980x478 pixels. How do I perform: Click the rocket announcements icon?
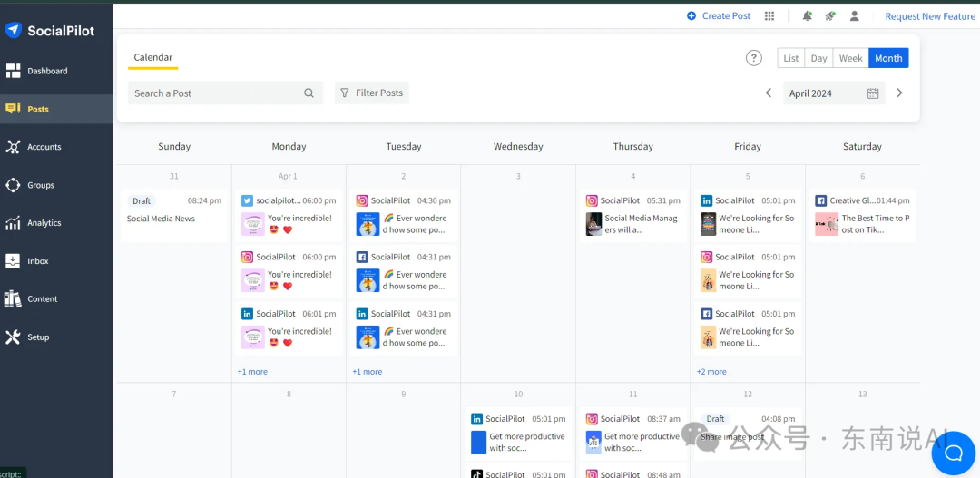coord(830,16)
